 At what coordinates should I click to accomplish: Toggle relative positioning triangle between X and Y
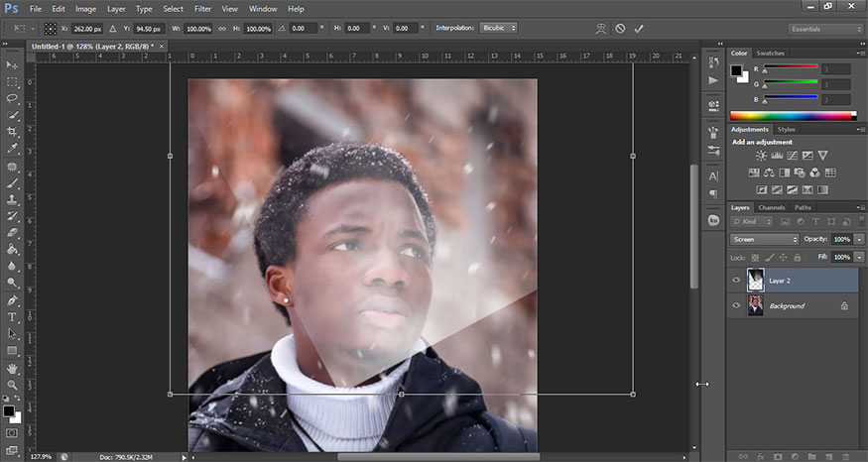pos(113,28)
